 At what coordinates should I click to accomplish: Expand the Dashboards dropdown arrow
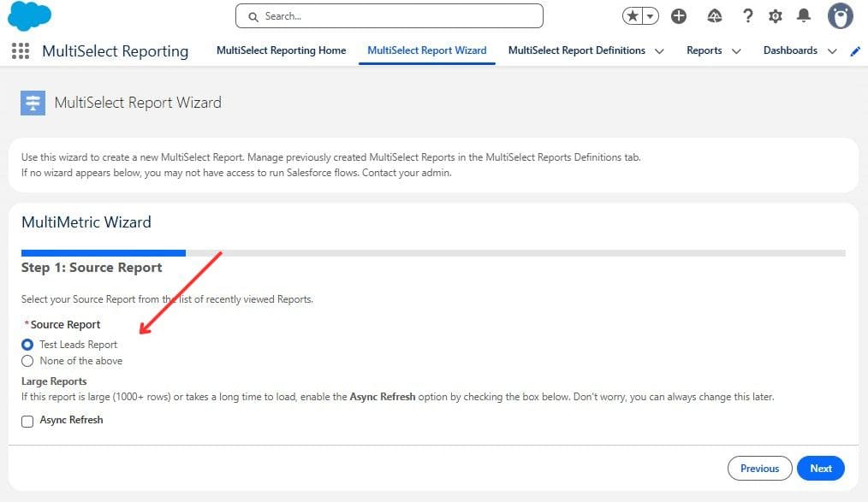click(x=831, y=50)
